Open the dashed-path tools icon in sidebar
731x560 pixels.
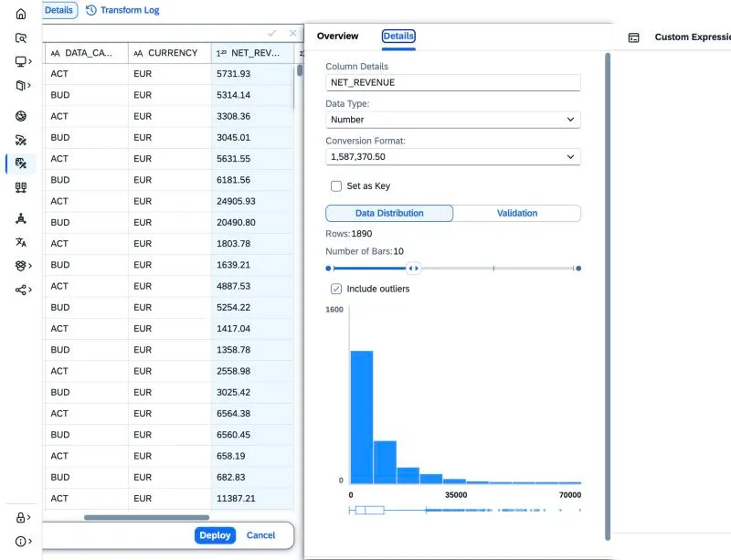21,140
